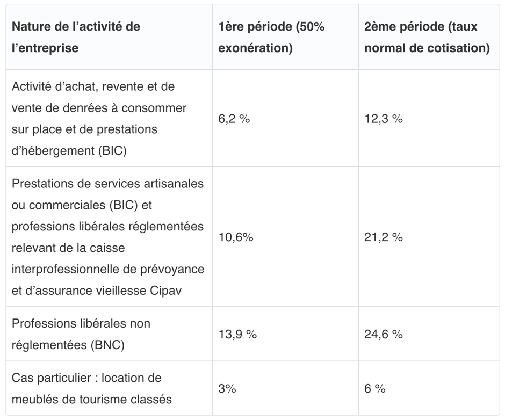Screen dimensions: 505x420
Task: Click the "Prestations de services artisanales" description cell
Action: [107, 237]
